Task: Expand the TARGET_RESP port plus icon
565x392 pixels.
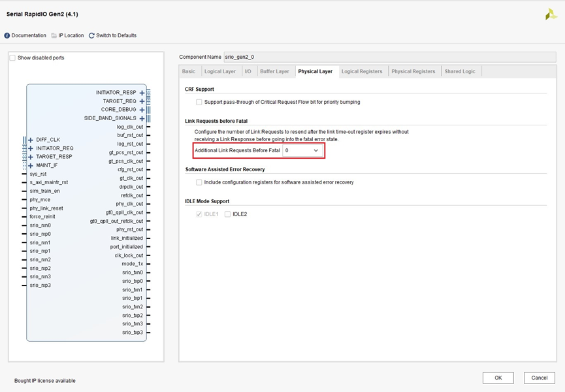Action: click(x=31, y=157)
